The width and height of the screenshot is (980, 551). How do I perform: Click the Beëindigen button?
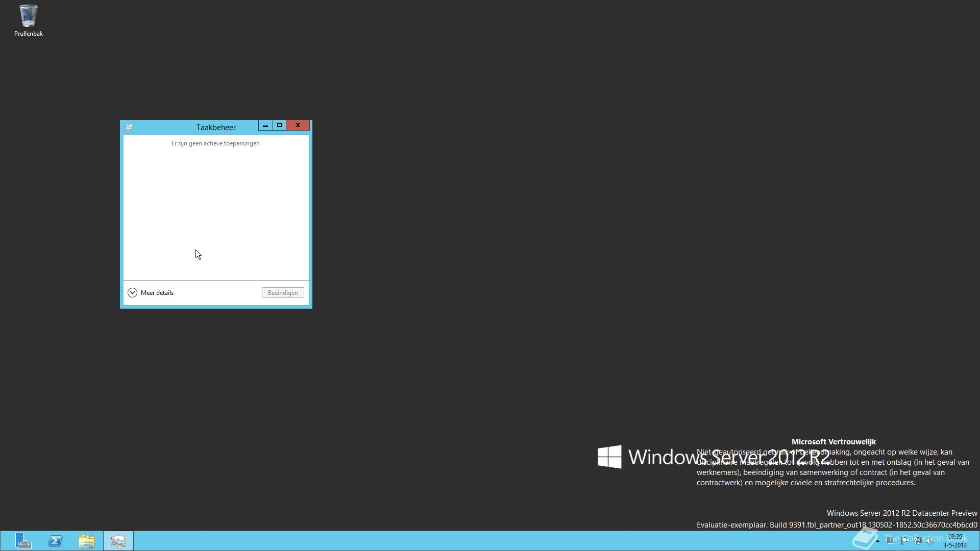283,293
